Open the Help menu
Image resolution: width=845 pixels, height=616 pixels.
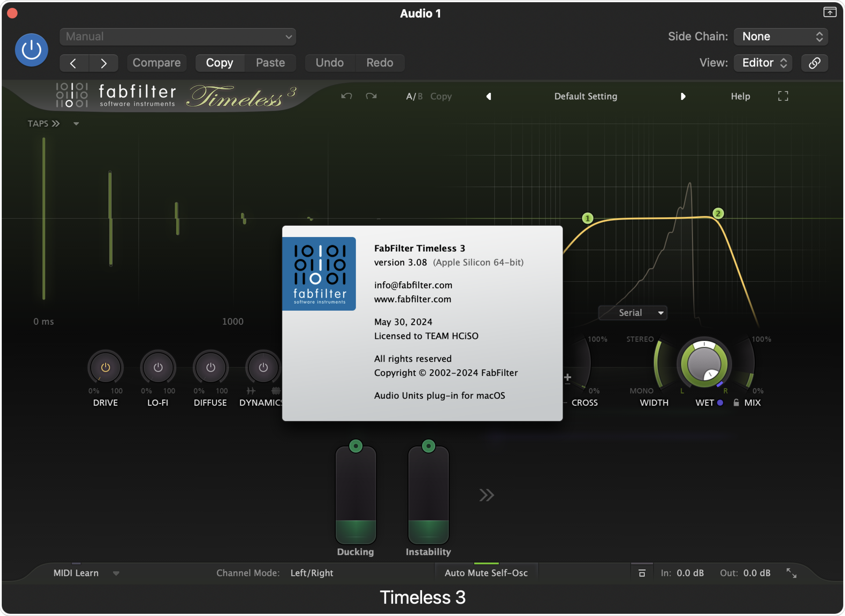coord(740,96)
